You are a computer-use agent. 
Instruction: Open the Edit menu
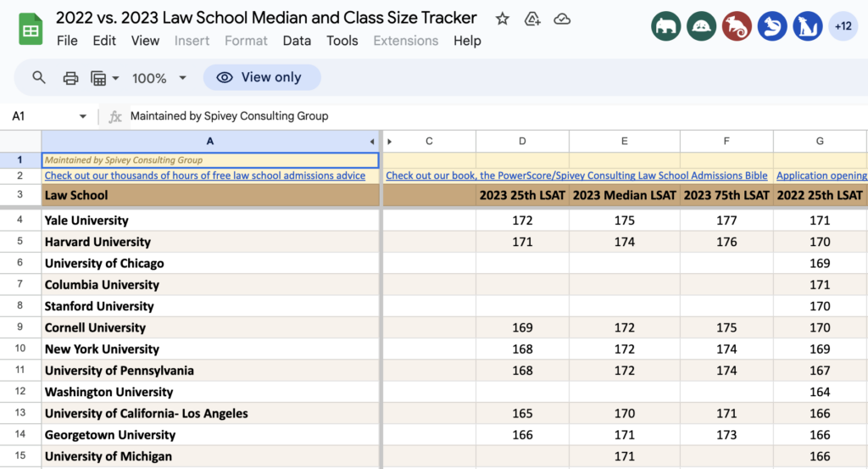tap(104, 41)
